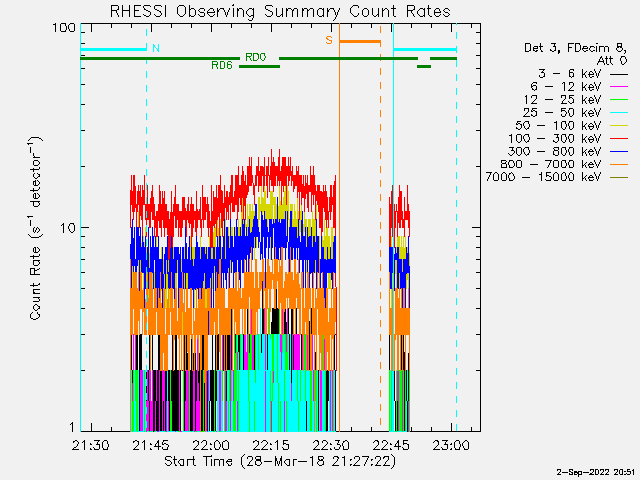Select the 6 - 12 keV legend label

566,87
